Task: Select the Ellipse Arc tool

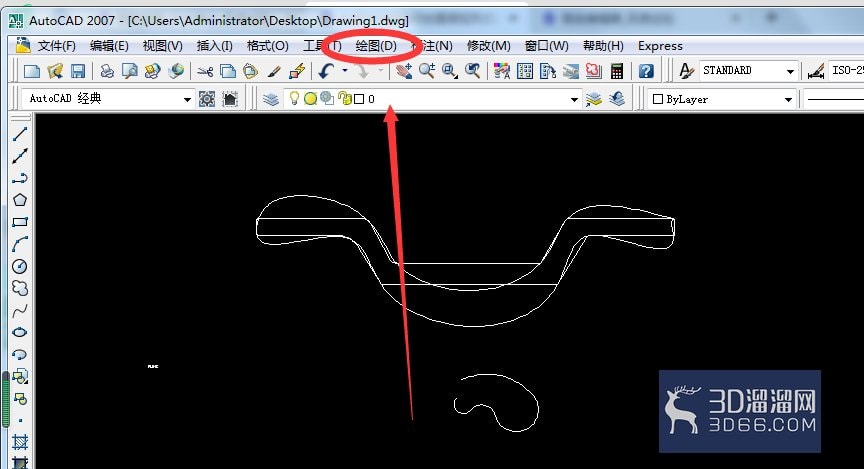Action: (20, 354)
